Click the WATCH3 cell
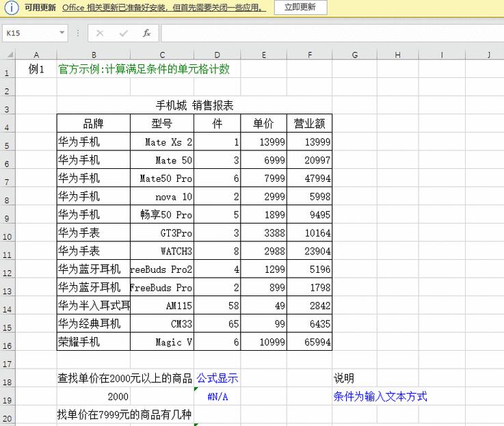Viewport: 504px width, 426px height. pos(162,251)
